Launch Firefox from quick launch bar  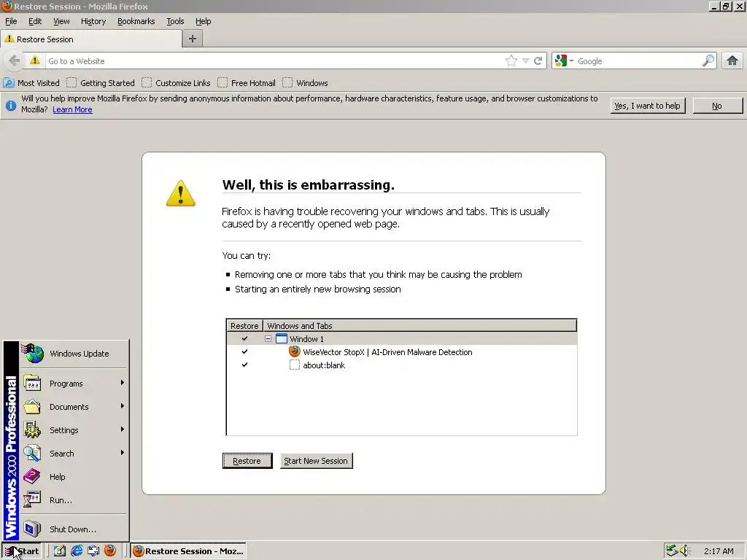point(110,551)
